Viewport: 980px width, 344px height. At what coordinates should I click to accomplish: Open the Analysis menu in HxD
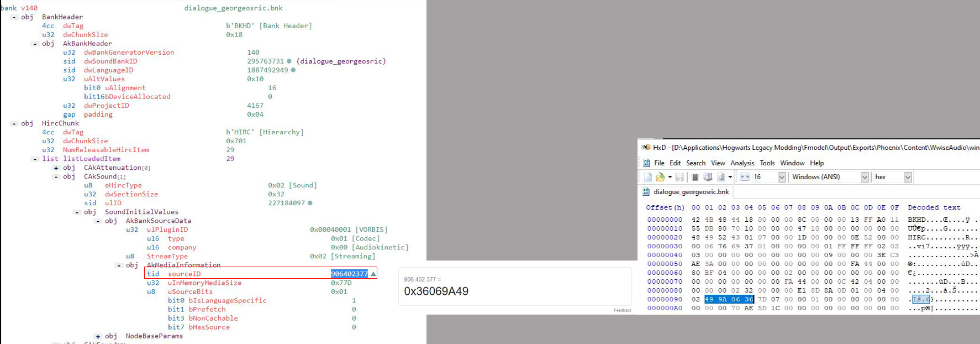tap(742, 163)
